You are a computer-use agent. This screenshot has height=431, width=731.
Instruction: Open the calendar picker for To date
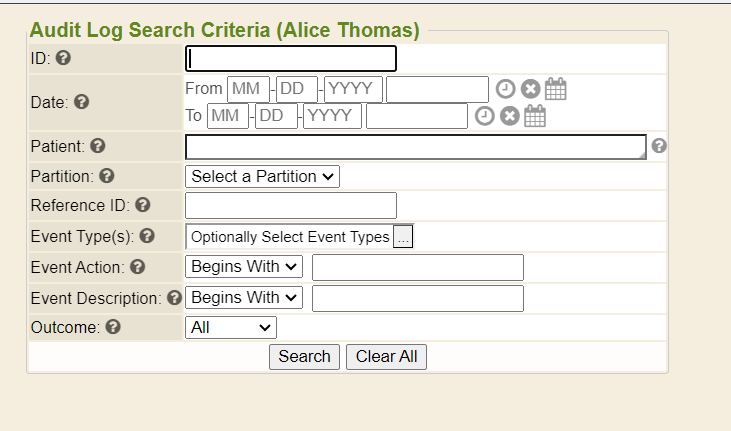pos(535,116)
